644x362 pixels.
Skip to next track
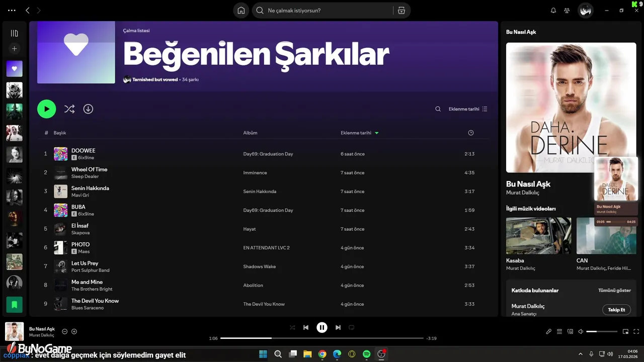(x=338, y=327)
